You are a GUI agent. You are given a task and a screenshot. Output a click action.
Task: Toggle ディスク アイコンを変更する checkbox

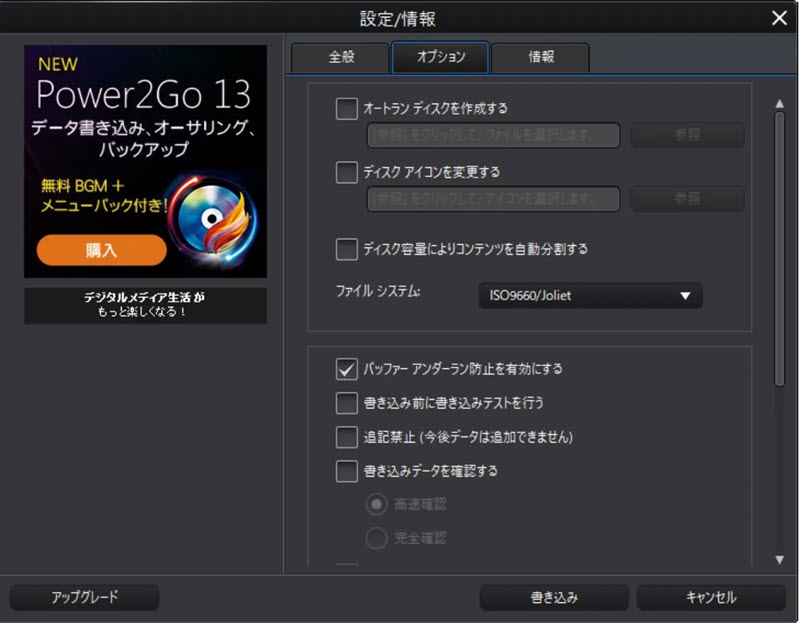tap(347, 173)
